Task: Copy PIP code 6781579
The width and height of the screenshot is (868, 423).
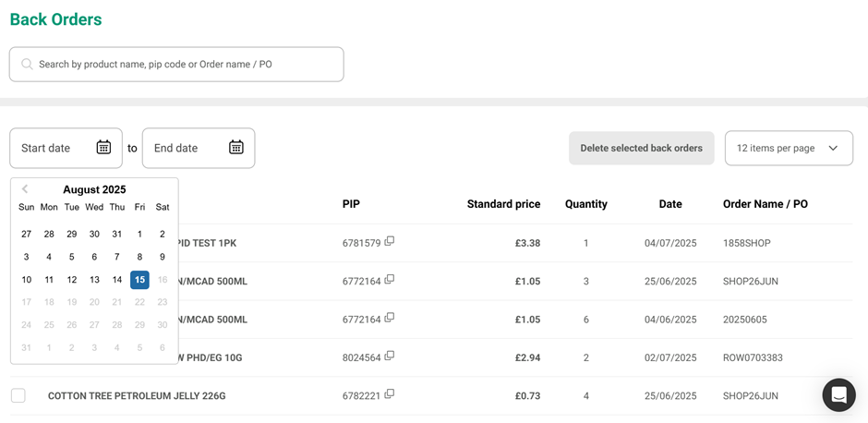Action: pos(390,242)
